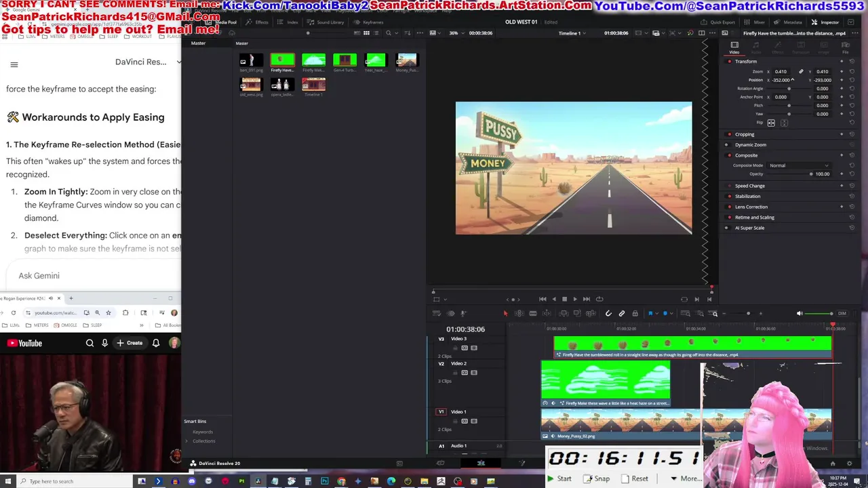Image resolution: width=868 pixels, height=488 pixels.
Task: Open the Sound Library panel
Action: click(325, 22)
